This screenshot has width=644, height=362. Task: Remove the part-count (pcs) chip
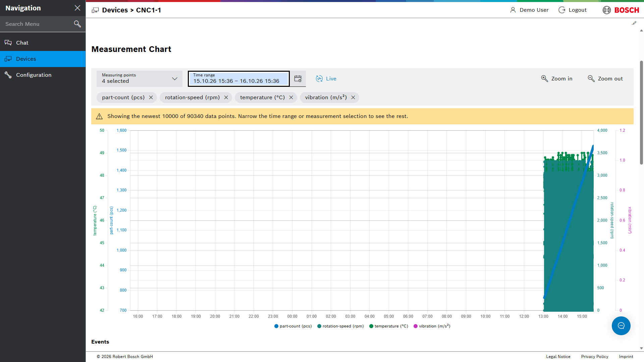[x=151, y=98]
